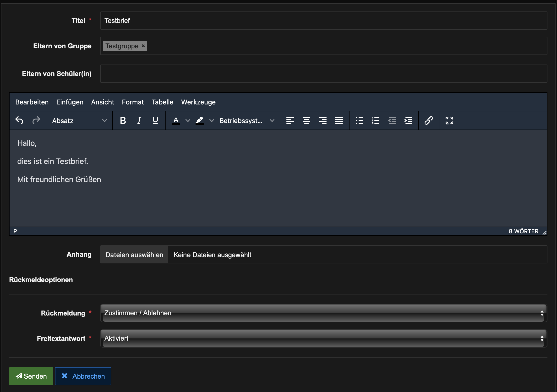Viewport: 557px width, 392px height.
Task: Open the Format menu
Action: coord(133,102)
